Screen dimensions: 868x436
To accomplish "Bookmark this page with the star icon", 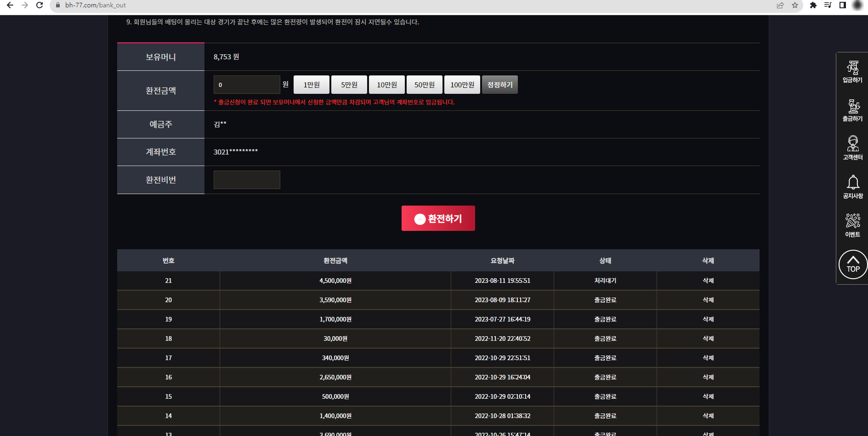I will point(795,5).
